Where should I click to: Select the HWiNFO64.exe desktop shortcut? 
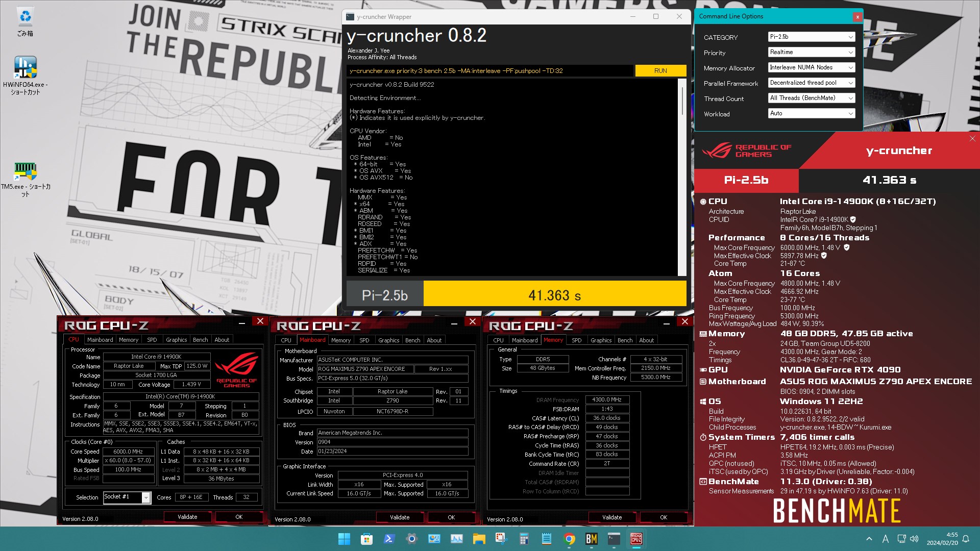pos(25,76)
